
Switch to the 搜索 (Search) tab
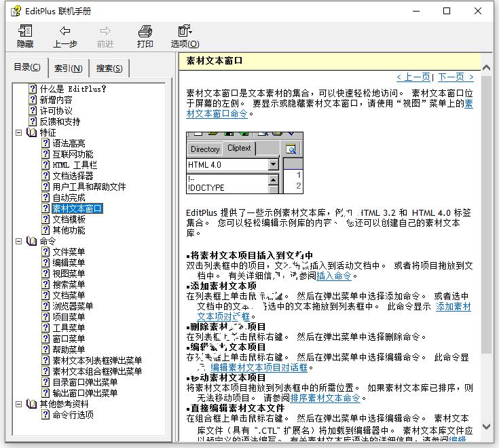[109, 69]
